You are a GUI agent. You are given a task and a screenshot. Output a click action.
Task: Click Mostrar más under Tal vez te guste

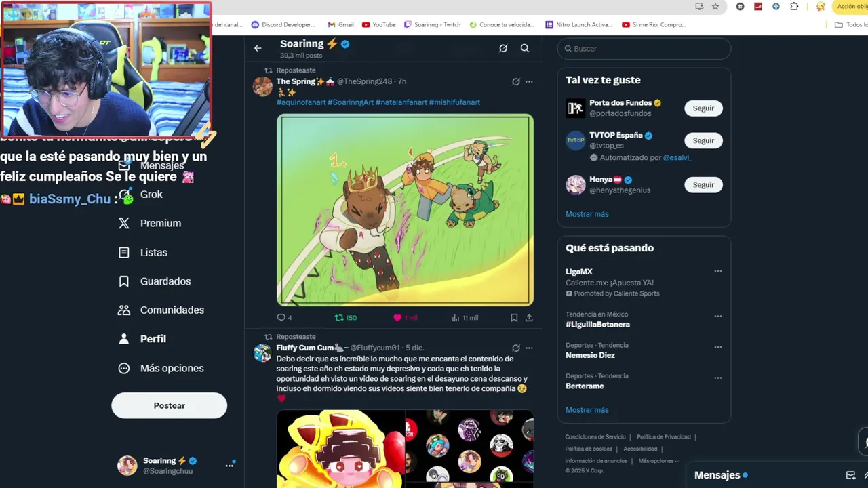(587, 214)
